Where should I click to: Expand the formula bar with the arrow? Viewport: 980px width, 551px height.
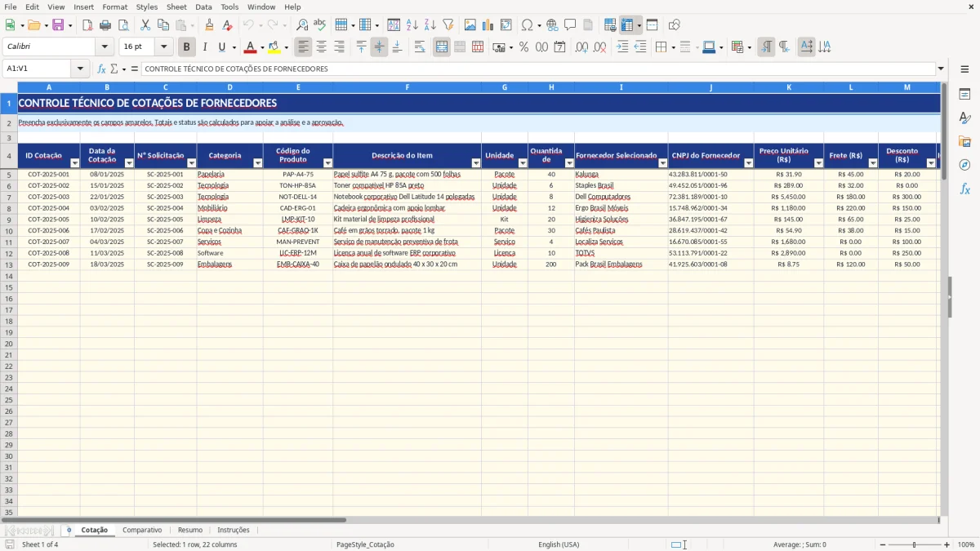pyautogui.click(x=942, y=69)
